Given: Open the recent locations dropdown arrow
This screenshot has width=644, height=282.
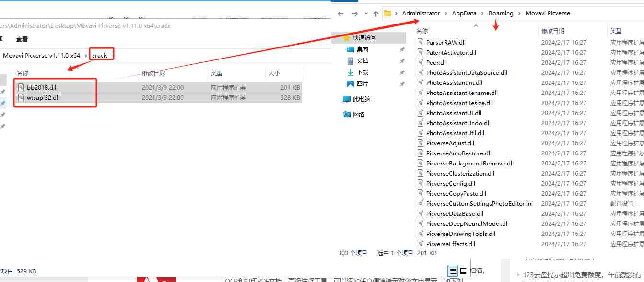Looking at the screenshot, I should 365,13.
